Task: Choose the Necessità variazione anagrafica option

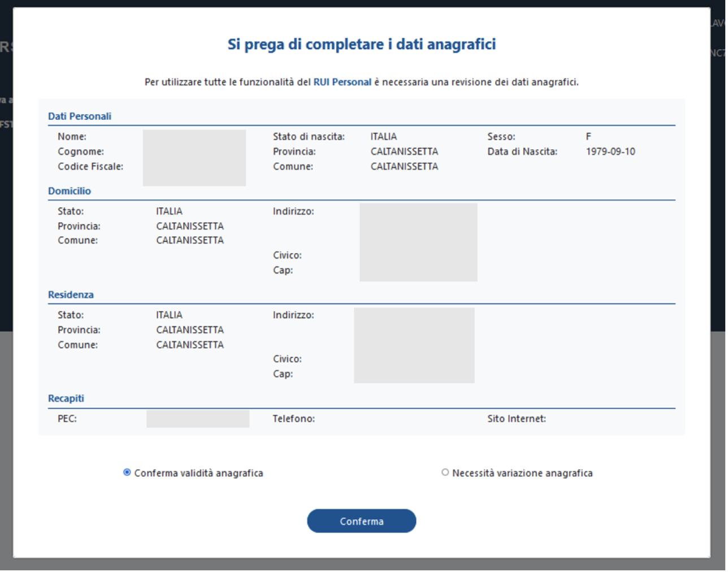Action: 445,473
